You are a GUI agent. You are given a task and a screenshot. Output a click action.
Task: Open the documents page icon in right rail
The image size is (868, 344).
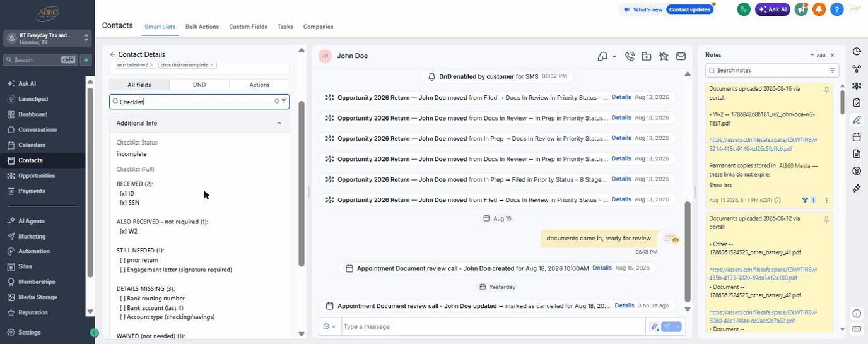point(857,154)
